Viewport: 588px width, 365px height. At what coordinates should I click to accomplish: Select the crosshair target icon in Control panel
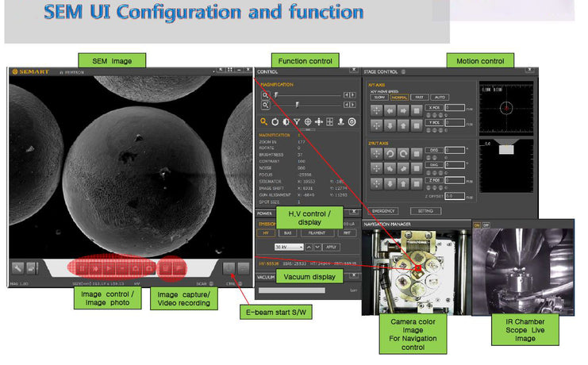point(308,121)
